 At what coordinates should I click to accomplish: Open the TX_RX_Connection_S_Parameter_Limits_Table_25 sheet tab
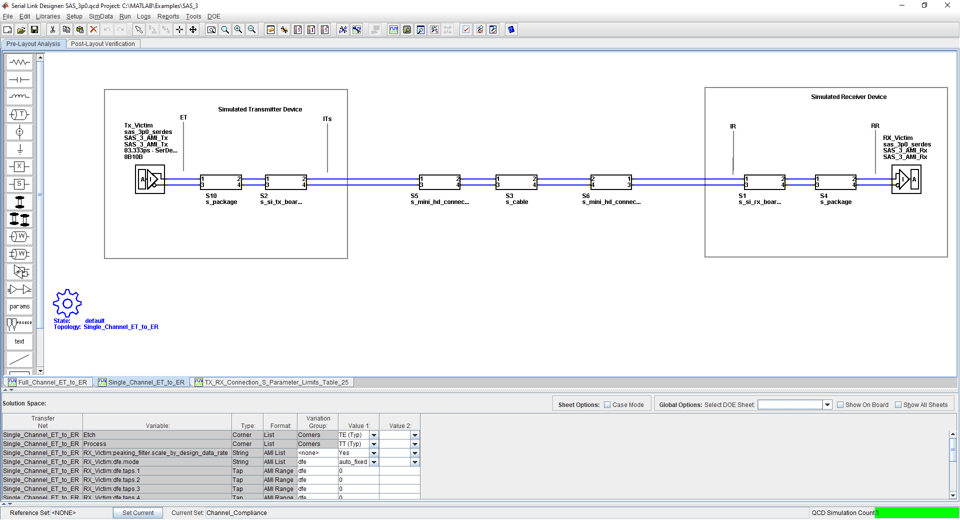(x=271, y=382)
